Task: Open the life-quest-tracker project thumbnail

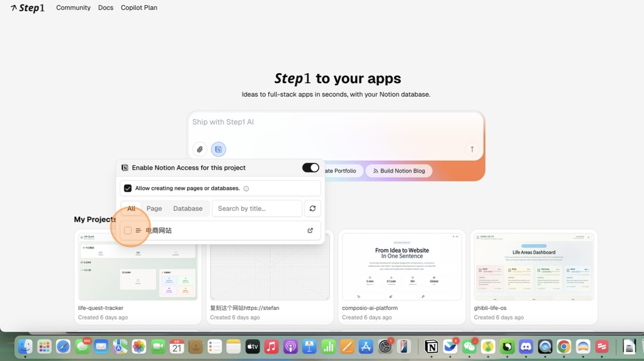Action: [x=138, y=267]
